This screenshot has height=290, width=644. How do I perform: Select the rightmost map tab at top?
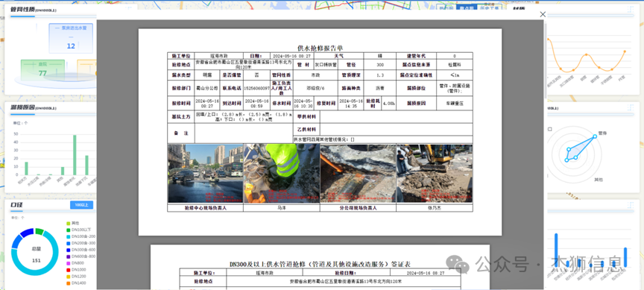coord(489,7)
